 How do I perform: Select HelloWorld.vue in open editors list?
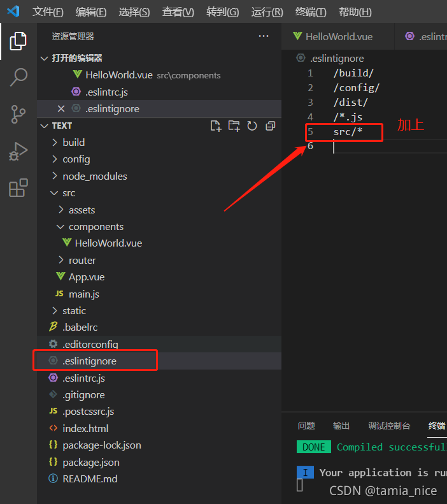pos(159,75)
